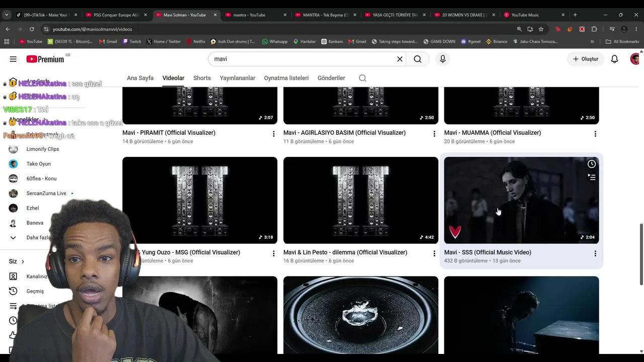This screenshot has height=362, width=644.
Task: Expand Daha fazla subscriptions list
Action: pos(38,237)
